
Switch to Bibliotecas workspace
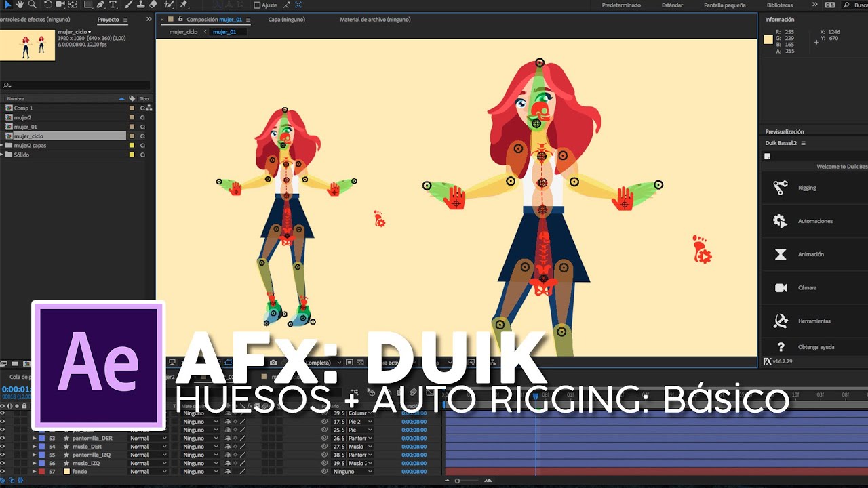point(779,5)
